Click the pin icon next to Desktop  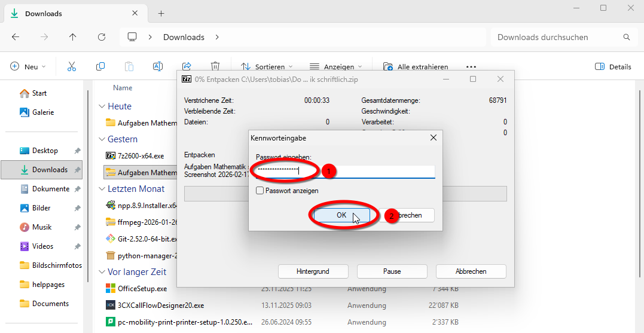[77, 151]
